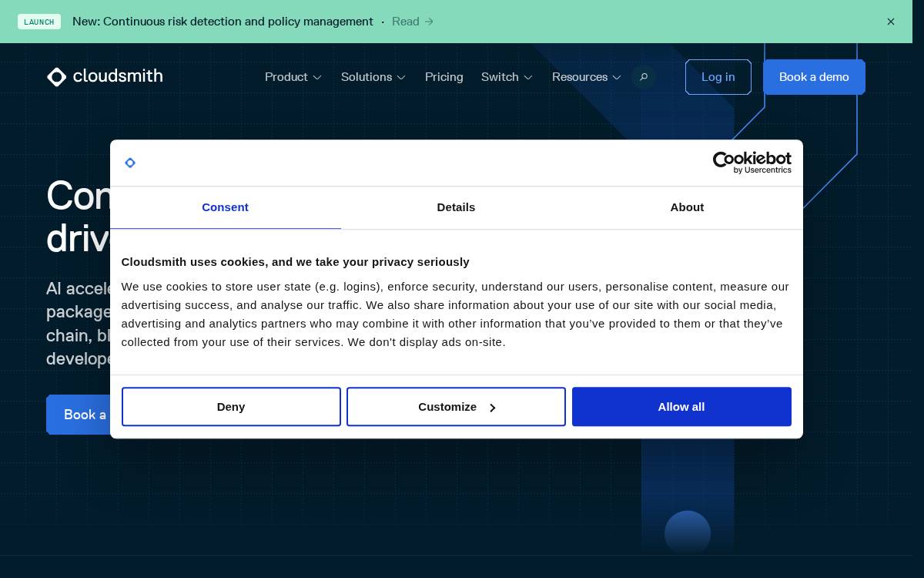The width and height of the screenshot is (924, 578).
Task: Open Customize cookie settings
Action: (456, 406)
